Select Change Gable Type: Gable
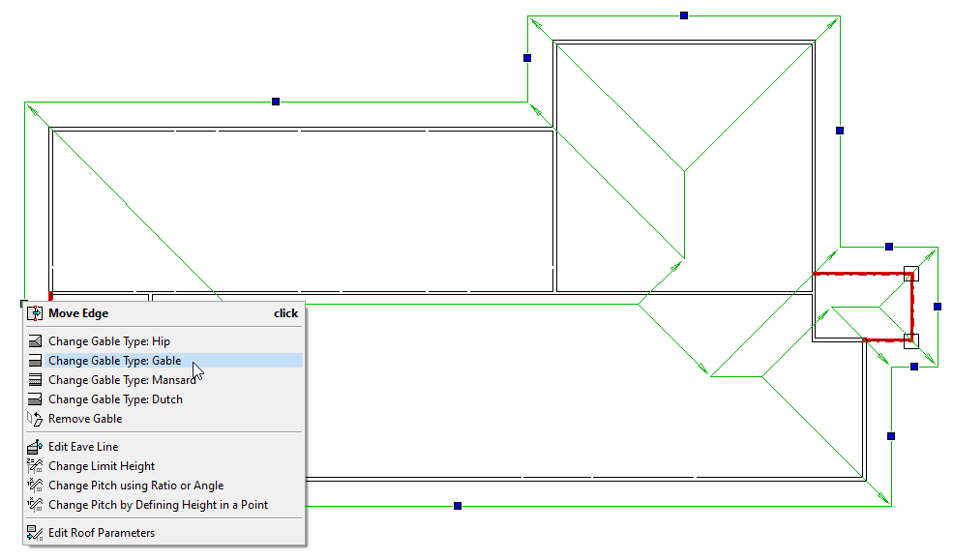Screen dimensions: 953x560 [114, 361]
